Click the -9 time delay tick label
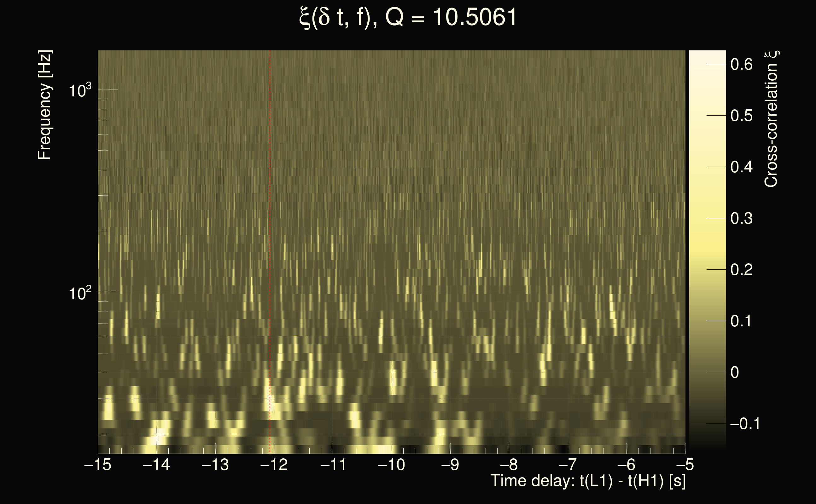The width and height of the screenshot is (816, 504). (450, 465)
